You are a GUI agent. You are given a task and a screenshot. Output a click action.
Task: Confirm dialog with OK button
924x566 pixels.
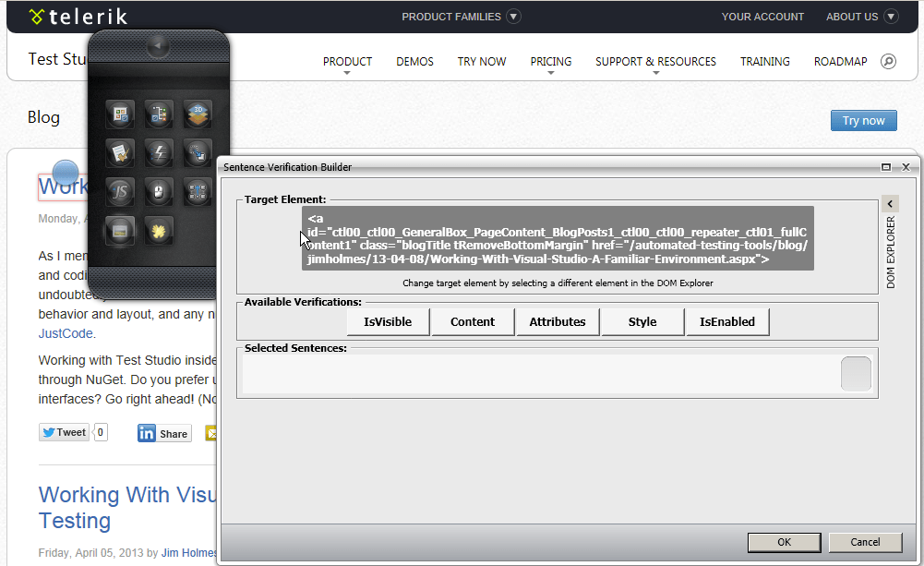(785, 542)
